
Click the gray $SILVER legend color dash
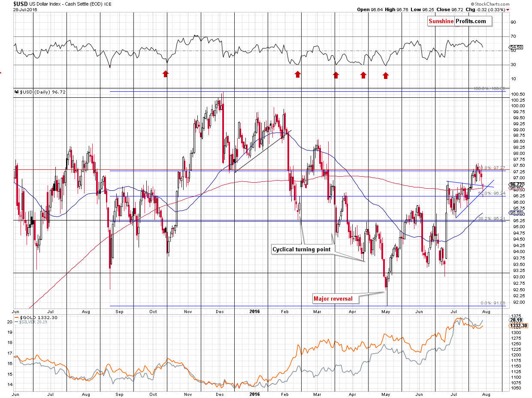tap(16, 322)
